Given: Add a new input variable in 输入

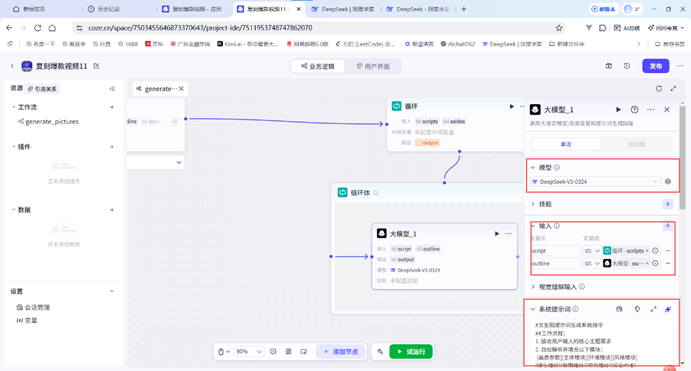Looking at the screenshot, I should point(668,226).
